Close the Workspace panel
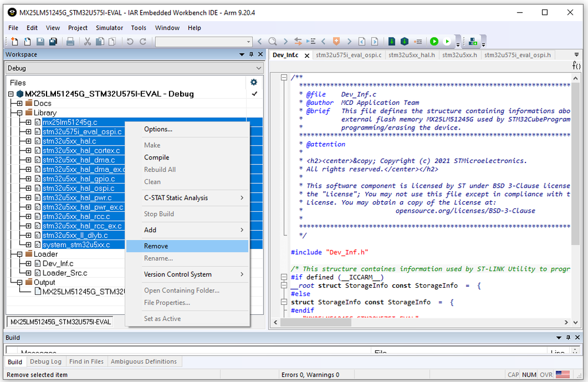The height and width of the screenshot is (382, 588). 261,54
